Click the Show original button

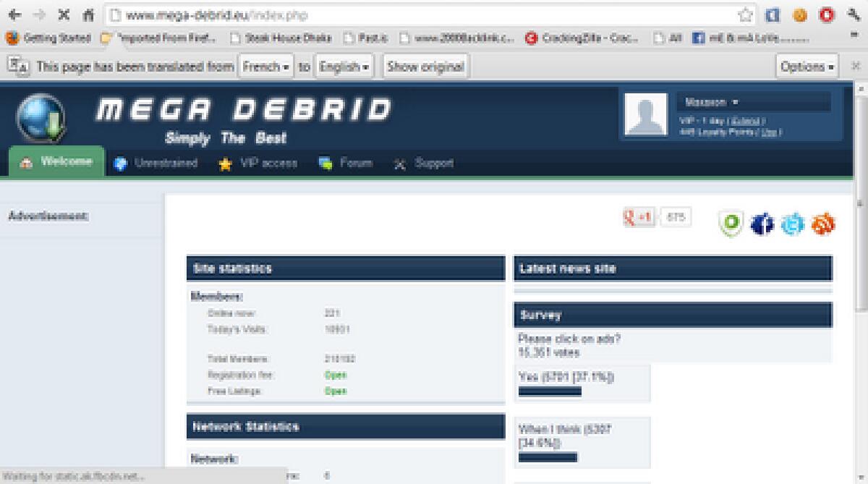click(425, 66)
